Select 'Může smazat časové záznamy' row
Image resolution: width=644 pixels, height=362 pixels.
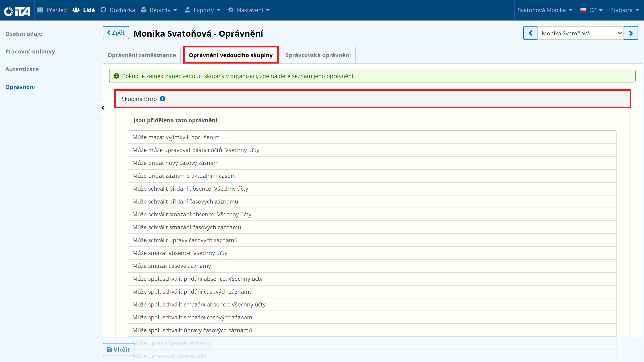pos(372,266)
